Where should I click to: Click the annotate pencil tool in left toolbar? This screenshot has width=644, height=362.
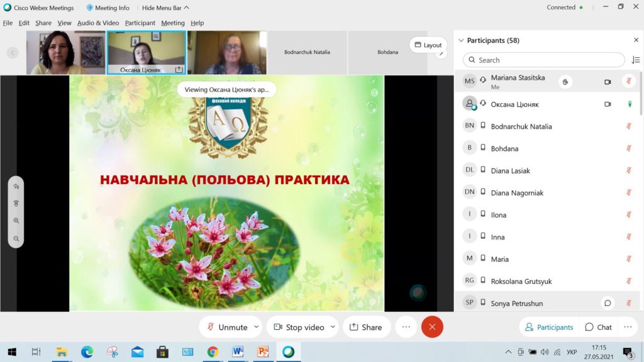[x=16, y=187]
